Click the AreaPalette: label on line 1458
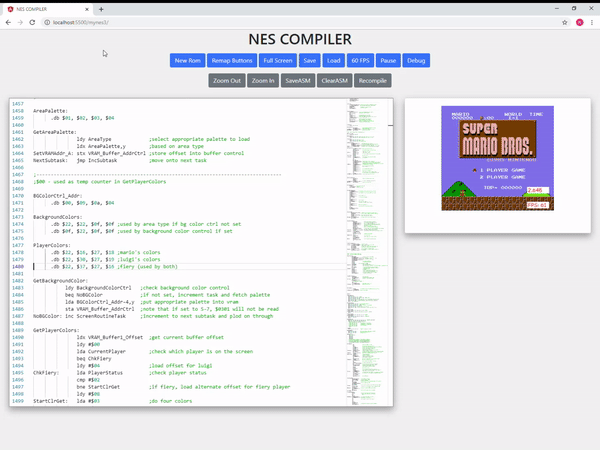 point(50,111)
